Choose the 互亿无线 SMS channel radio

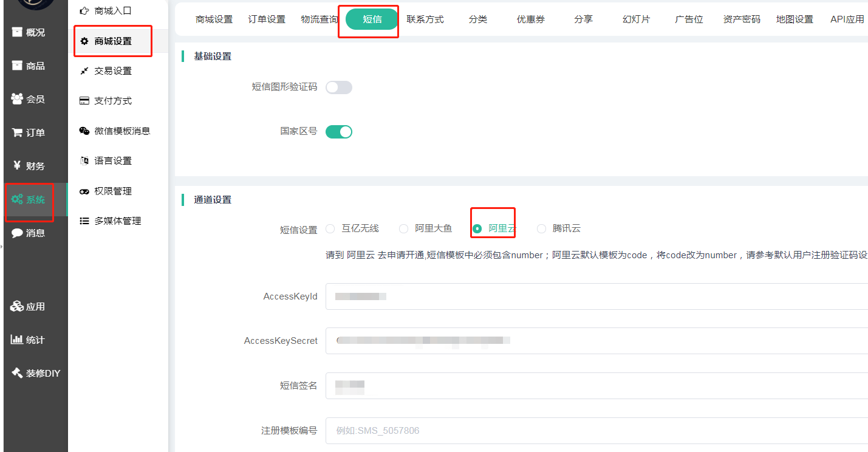330,229
